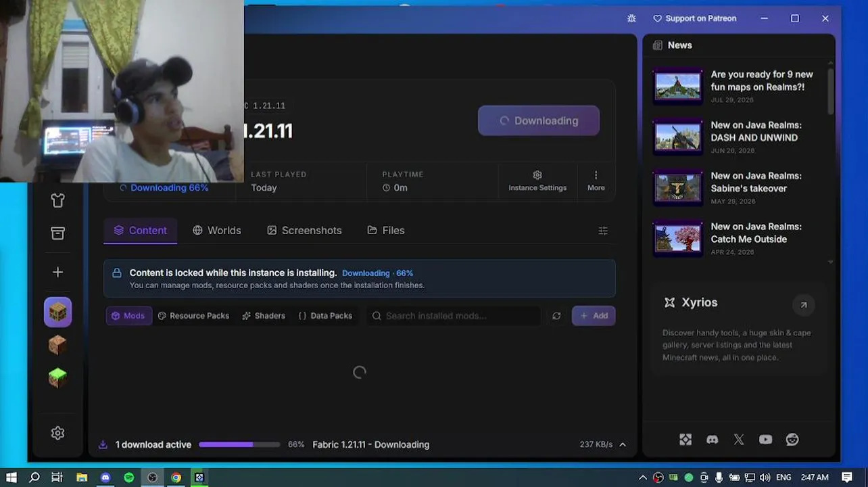The height and width of the screenshot is (487, 868).
Task: Click the content filter sliders icon
Action: [x=603, y=231]
